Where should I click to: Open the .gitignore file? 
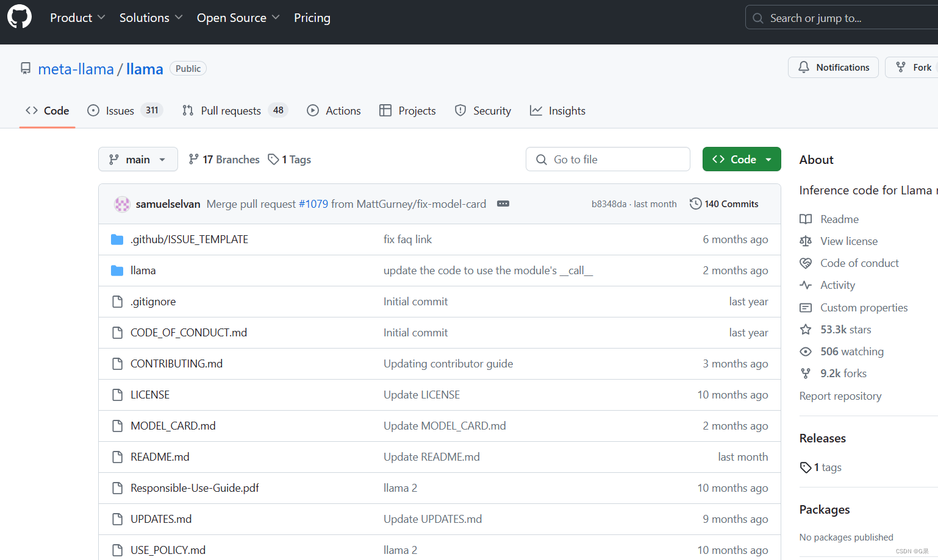pos(153,302)
